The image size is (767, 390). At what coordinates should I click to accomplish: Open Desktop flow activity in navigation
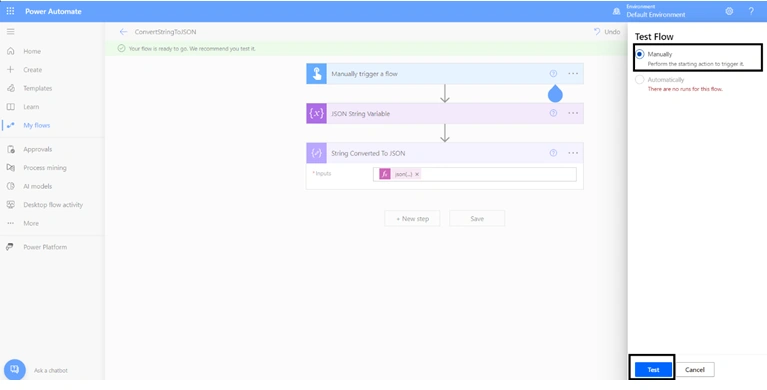pyautogui.click(x=53, y=205)
